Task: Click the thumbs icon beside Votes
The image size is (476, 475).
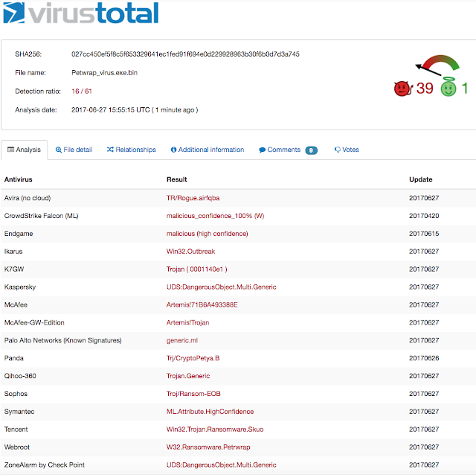Action: coord(337,150)
